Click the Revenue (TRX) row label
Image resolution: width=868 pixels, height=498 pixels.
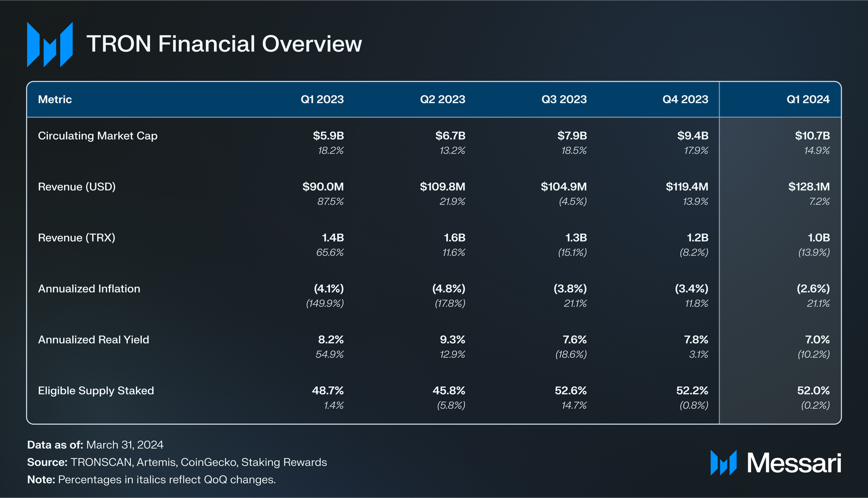[76, 238]
